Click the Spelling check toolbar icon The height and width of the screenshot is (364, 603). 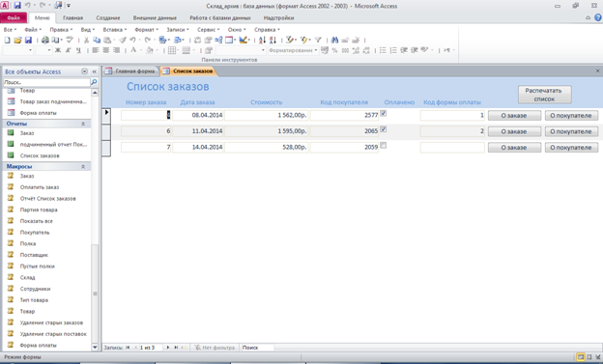click(70, 40)
